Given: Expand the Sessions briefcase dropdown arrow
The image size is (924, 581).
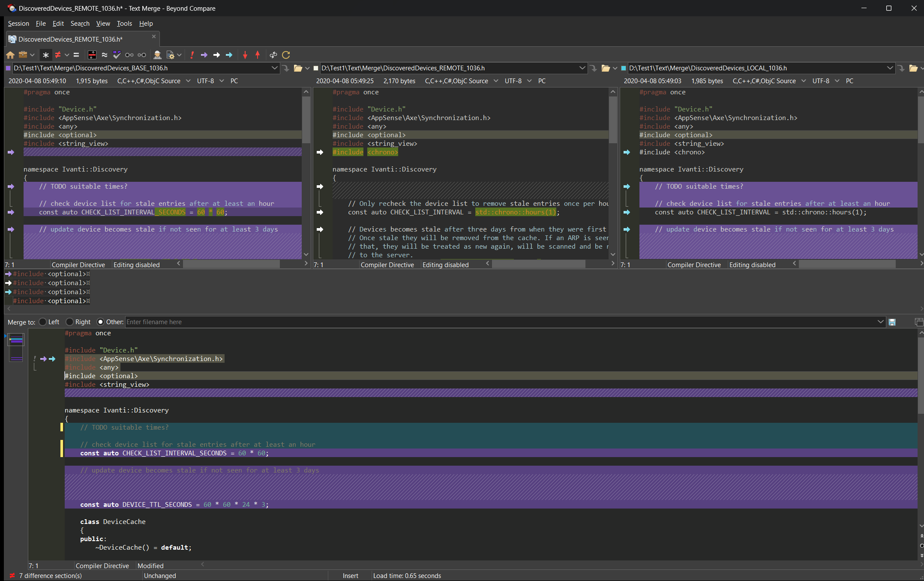Looking at the screenshot, I should (32, 55).
